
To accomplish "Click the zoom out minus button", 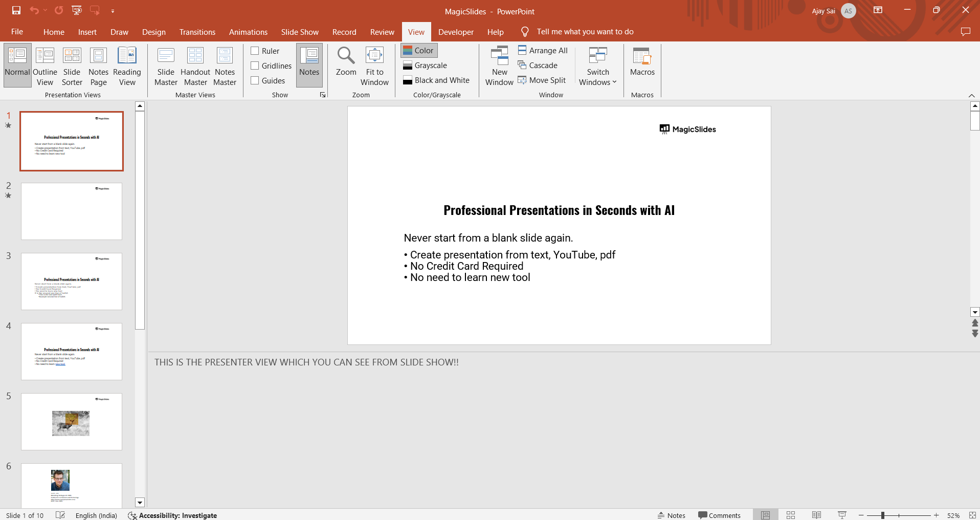I will pyautogui.click(x=861, y=515).
